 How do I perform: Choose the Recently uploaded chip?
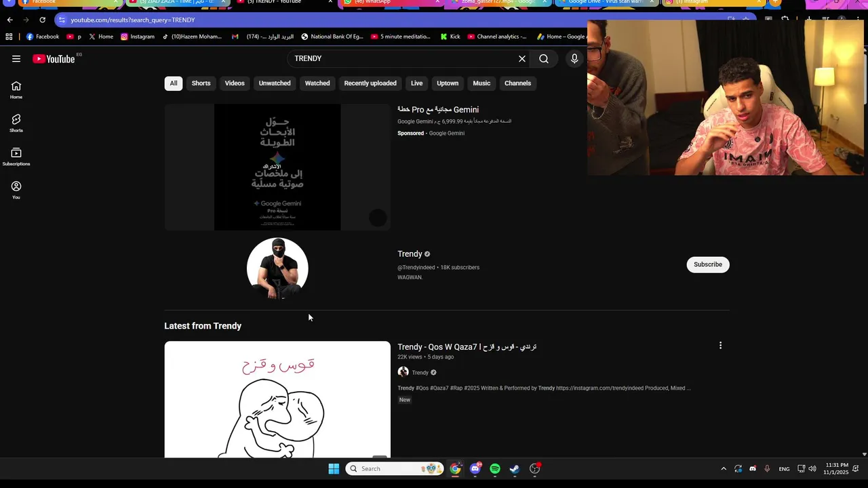tap(370, 83)
